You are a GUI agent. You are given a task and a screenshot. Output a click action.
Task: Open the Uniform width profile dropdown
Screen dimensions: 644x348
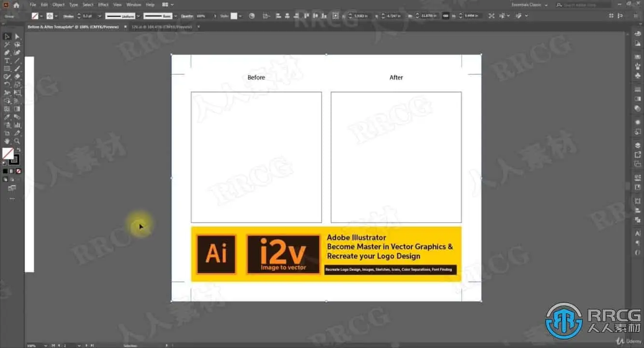[138, 16]
